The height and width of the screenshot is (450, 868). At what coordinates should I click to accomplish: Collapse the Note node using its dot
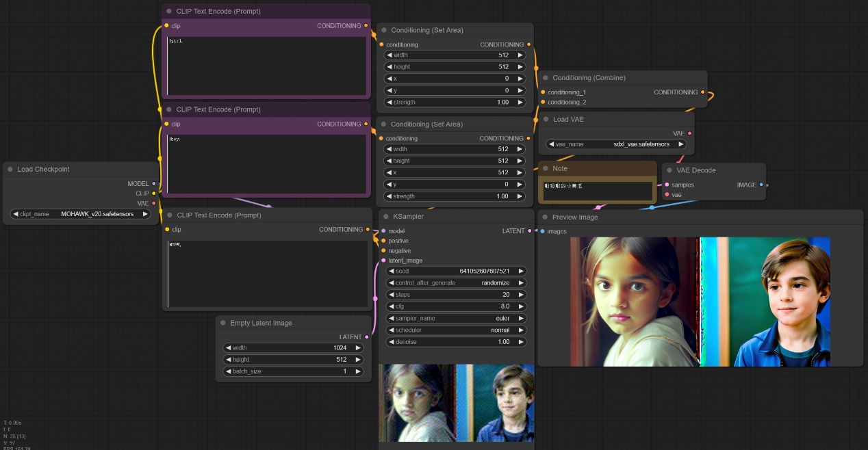pyautogui.click(x=546, y=169)
